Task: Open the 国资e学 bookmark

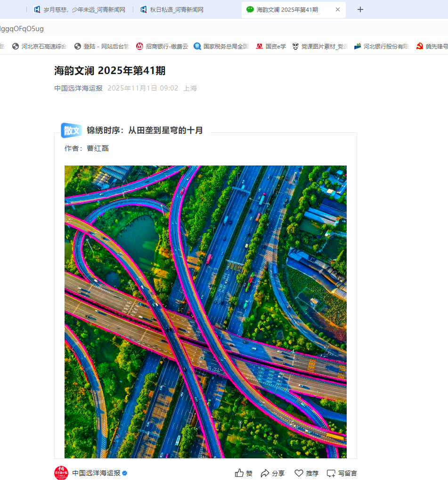Action: (x=271, y=46)
